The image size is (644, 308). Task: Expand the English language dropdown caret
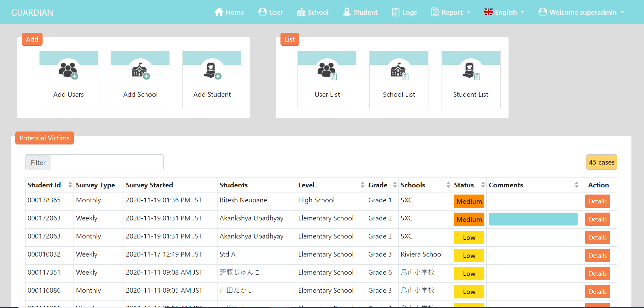point(522,12)
